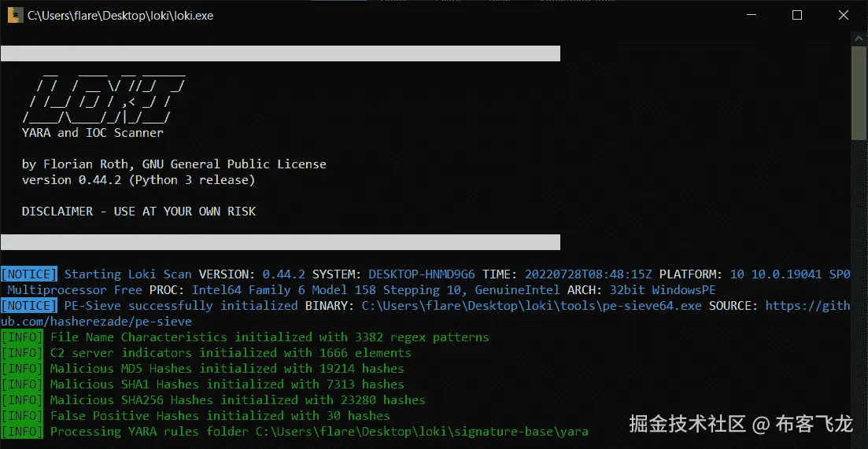Image resolution: width=868 pixels, height=449 pixels.
Task: Click the [INFO] tag on Malicious MD5 line
Action: [x=22, y=368]
